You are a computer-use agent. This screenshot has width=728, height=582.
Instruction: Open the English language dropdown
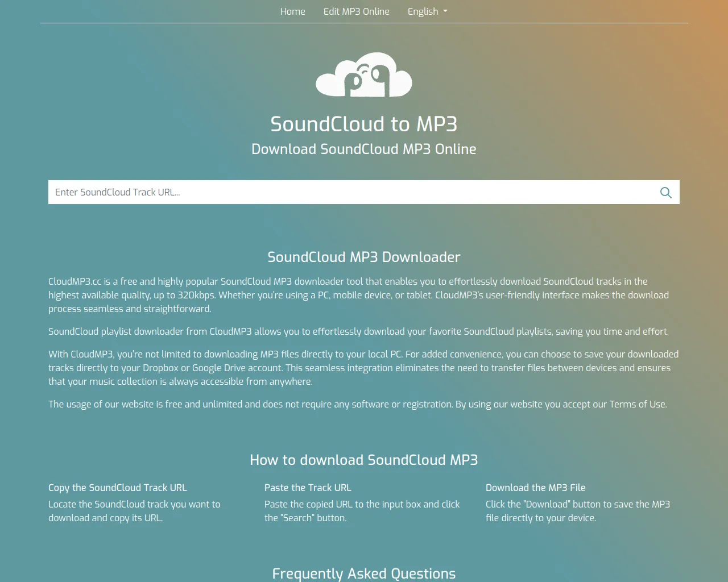click(x=428, y=11)
